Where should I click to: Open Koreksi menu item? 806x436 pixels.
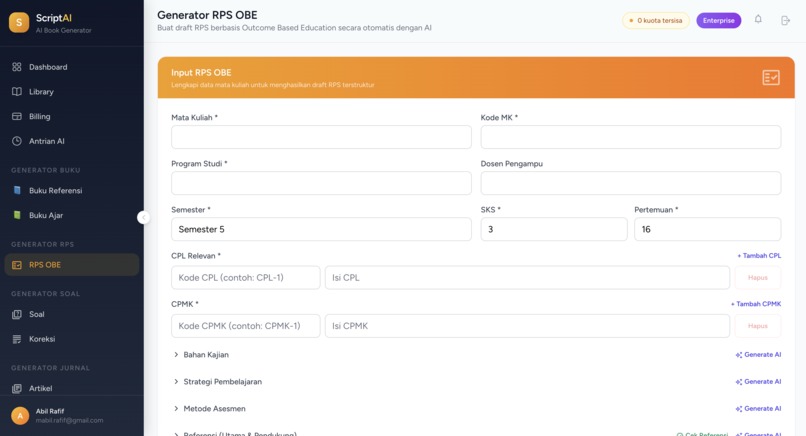pos(72,339)
